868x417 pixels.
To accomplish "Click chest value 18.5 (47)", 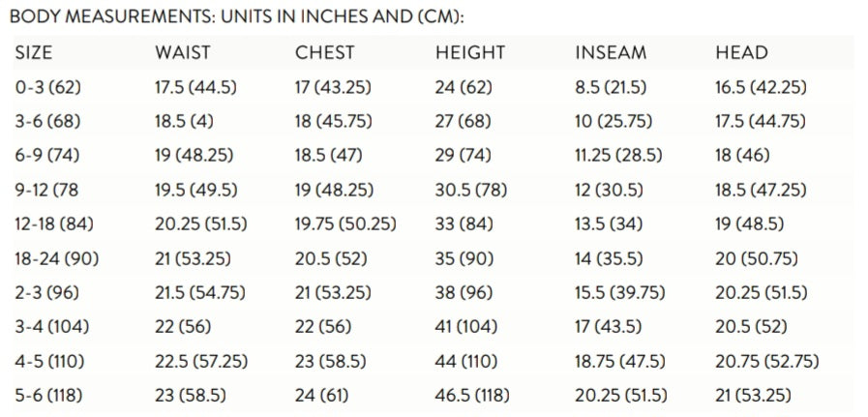I will (x=329, y=156).
